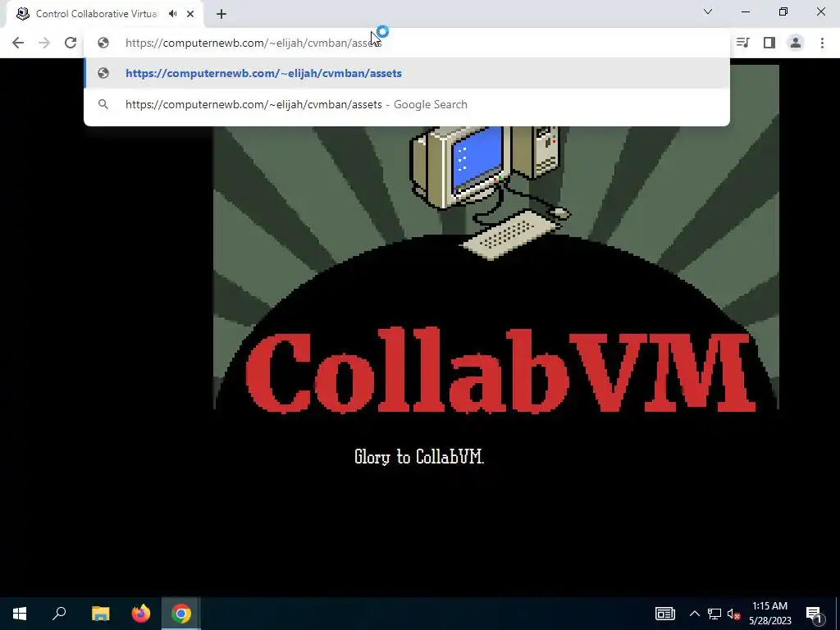Screen dimensions: 840x630
Task: Open network status tray icon
Action: (714, 614)
